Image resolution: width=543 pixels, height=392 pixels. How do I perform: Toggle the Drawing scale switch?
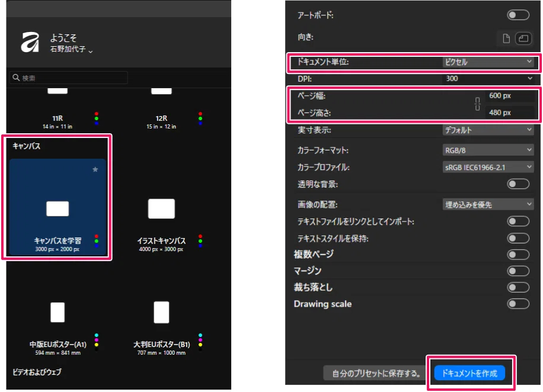(x=518, y=304)
